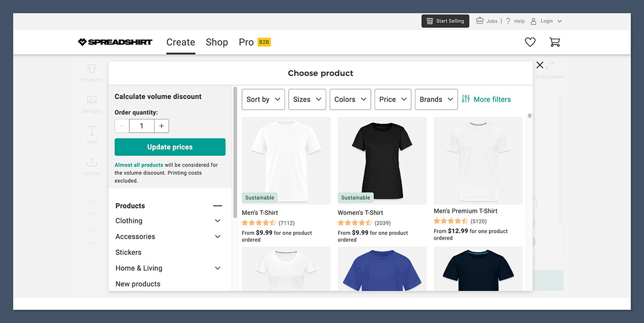Screen dimensions: 644x323
Task: Select New products category
Action: point(138,284)
